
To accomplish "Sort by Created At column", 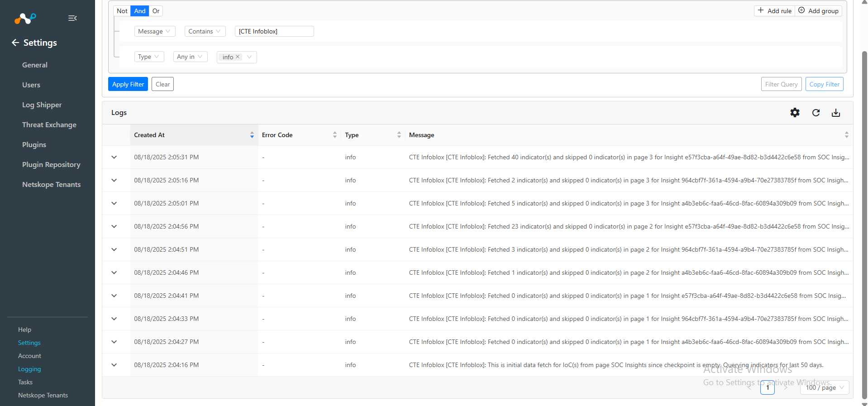I will click(x=252, y=135).
